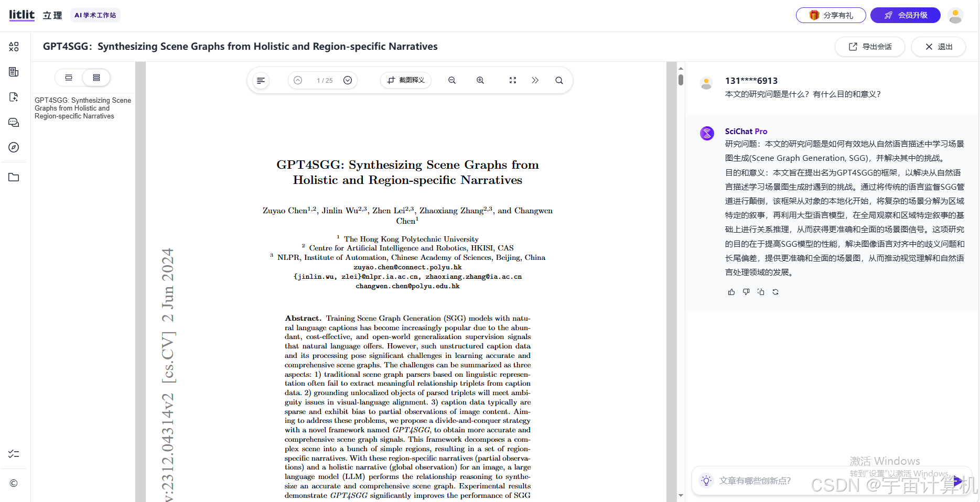Go to previous page

coord(298,80)
